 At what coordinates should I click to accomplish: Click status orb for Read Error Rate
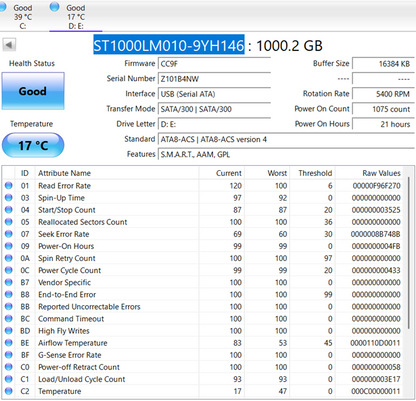9,186
